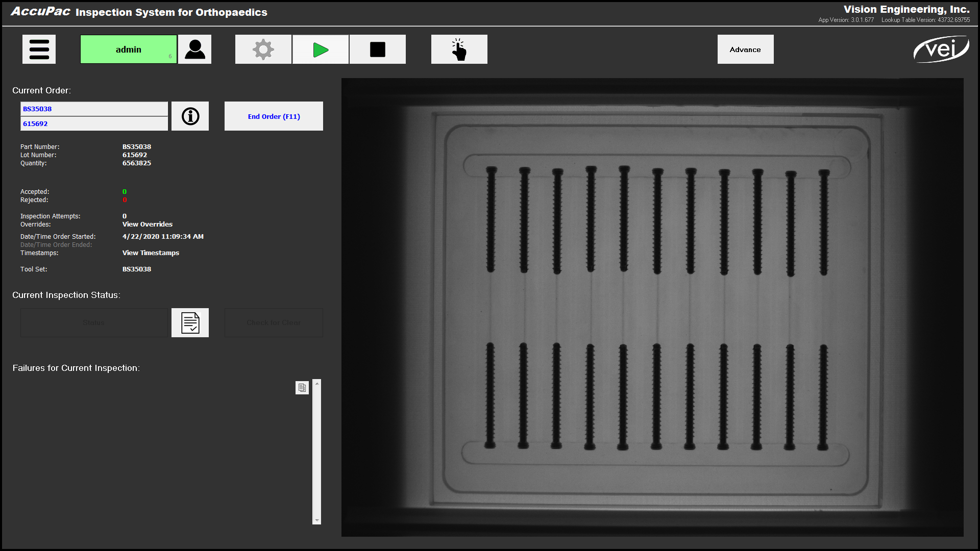Select the lot number field 615692
980x551 pixels.
(94, 123)
